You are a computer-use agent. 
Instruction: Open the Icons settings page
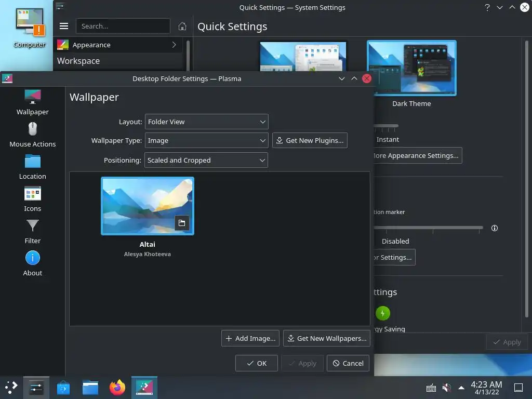coord(33,199)
